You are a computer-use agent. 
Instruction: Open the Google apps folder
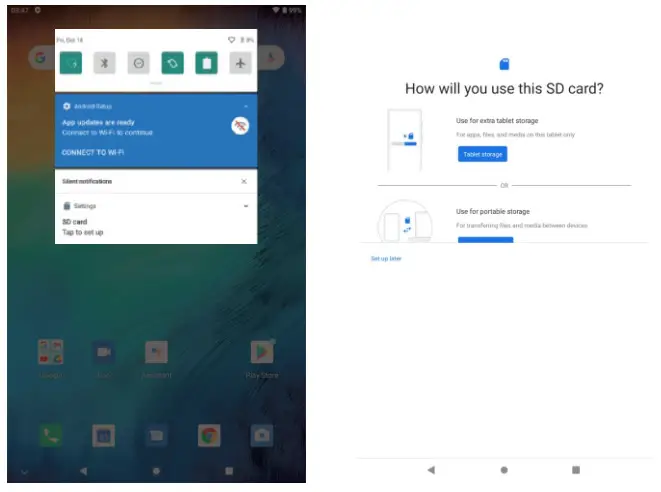pyautogui.click(x=51, y=352)
